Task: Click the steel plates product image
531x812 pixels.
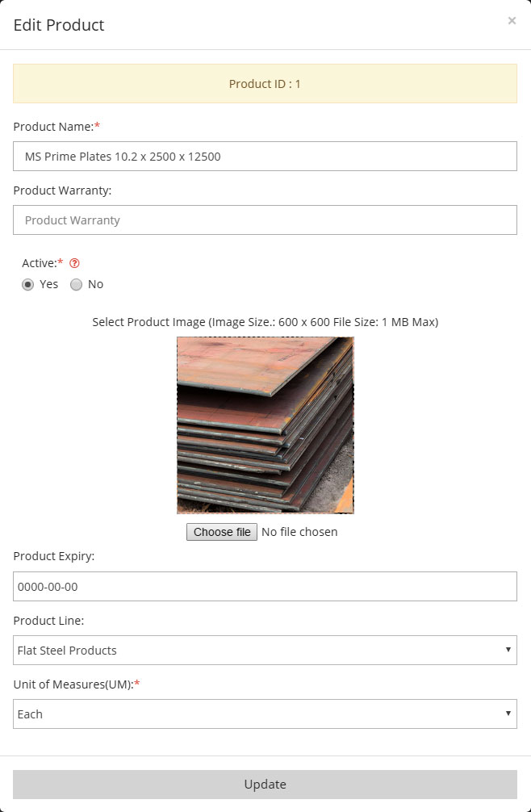Action: (x=265, y=425)
